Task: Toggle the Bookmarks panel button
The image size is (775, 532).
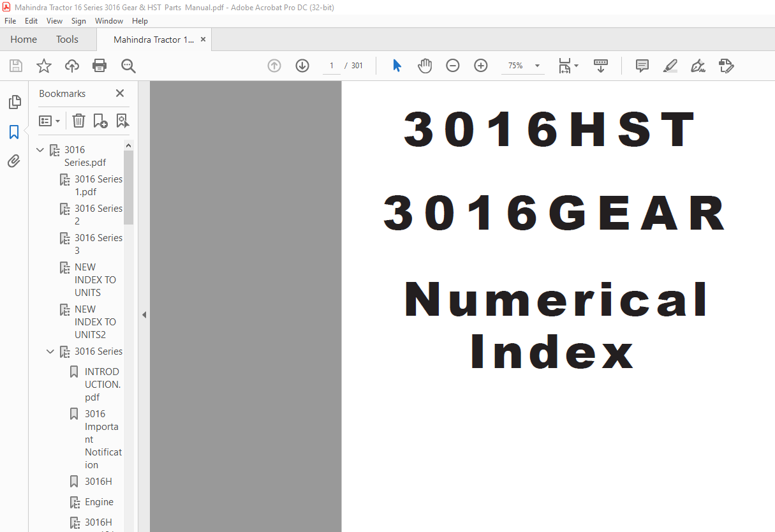Action: point(14,132)
